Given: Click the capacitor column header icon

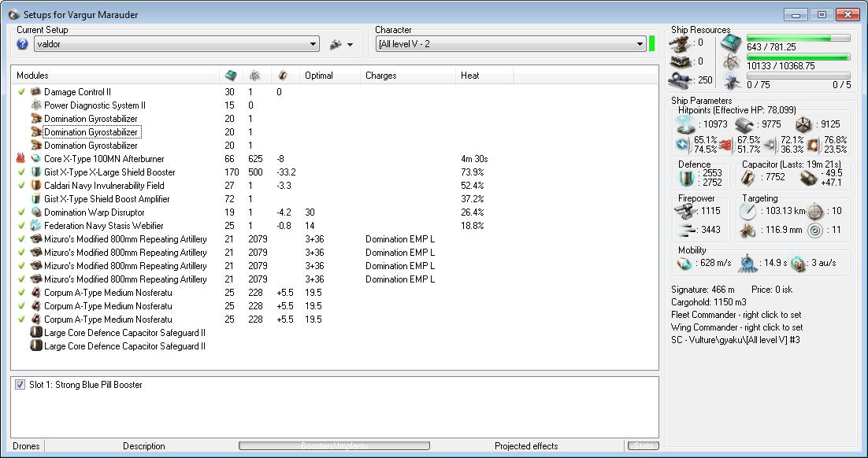Looking at the screenshot, I should coord(283,76).
